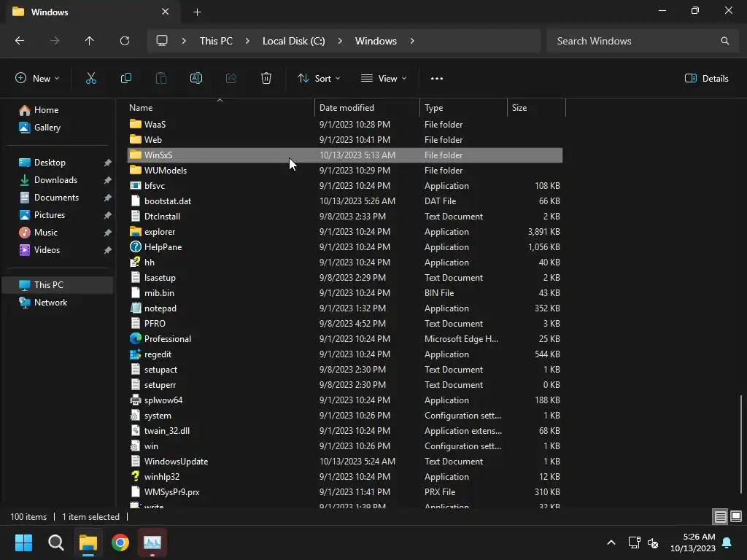Unpin Downloads from quick access
Viewport: 747px width, 560px height.
pos(108,180)
